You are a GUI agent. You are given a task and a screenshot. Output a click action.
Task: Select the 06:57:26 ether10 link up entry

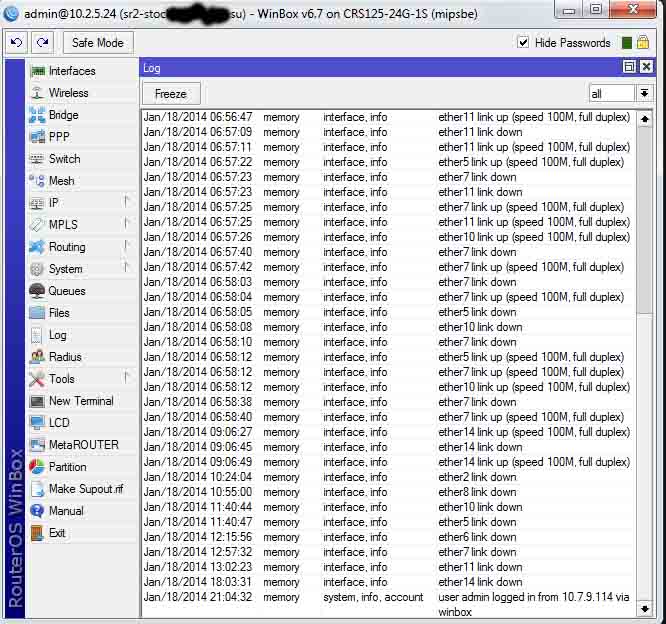pos(387,237)
